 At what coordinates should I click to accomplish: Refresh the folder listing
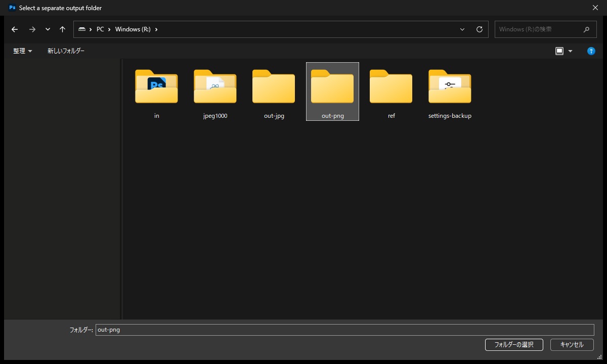coord(480,29)
